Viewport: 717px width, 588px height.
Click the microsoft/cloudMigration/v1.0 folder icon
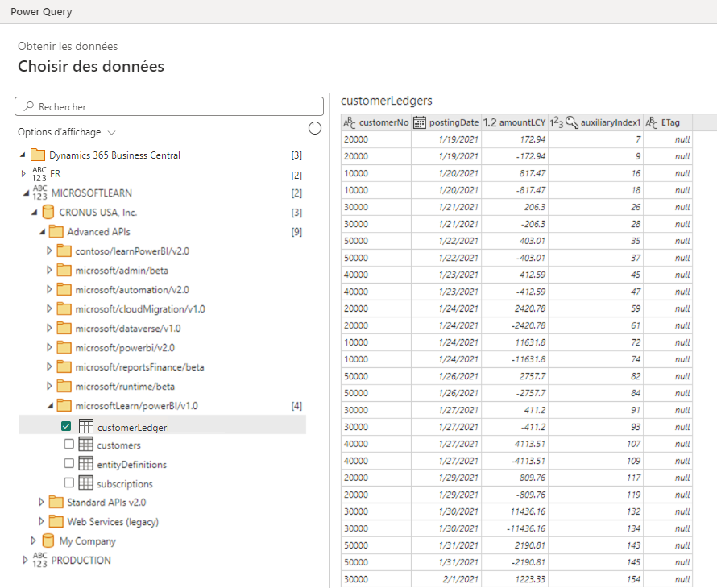[x=64, y=309]
